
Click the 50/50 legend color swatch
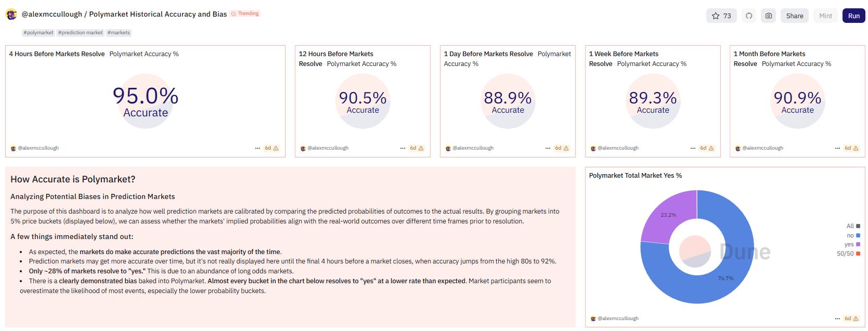[x=858, y=254]
